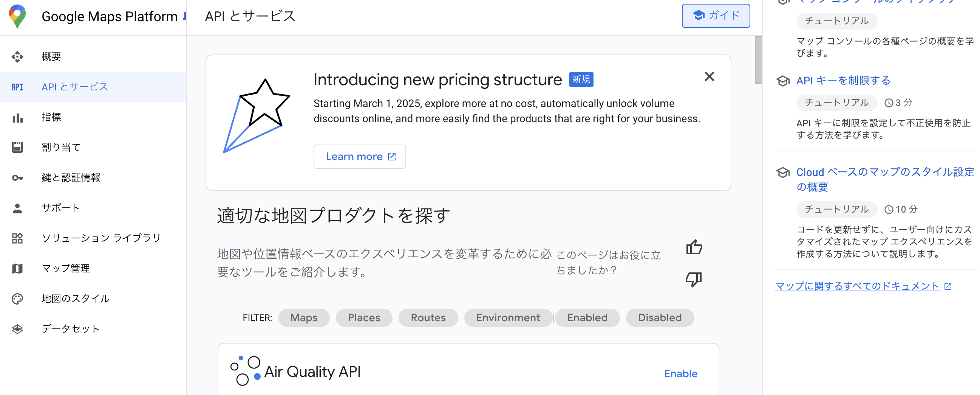Toggle the Maps filter chip
980x395 pixels.
[304, 317]
